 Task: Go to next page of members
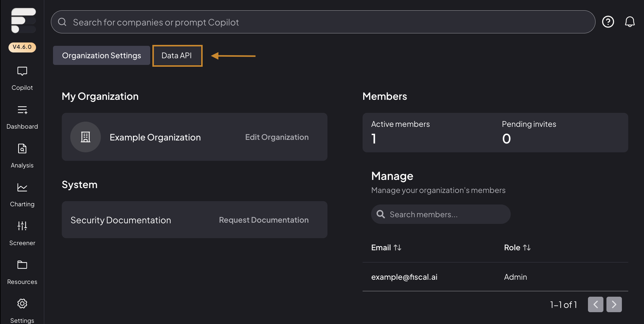[x=614, y=304]
